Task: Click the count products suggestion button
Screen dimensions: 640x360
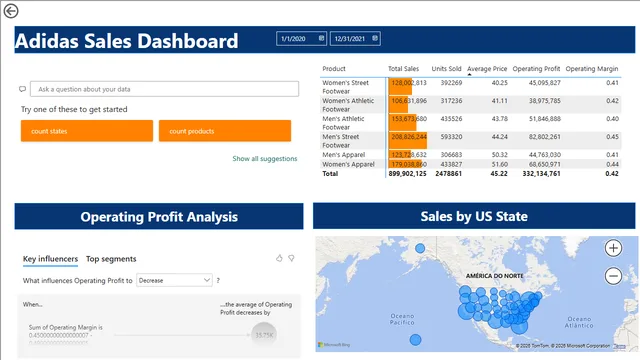Action: pyautogui.click(x=225, y=131)
